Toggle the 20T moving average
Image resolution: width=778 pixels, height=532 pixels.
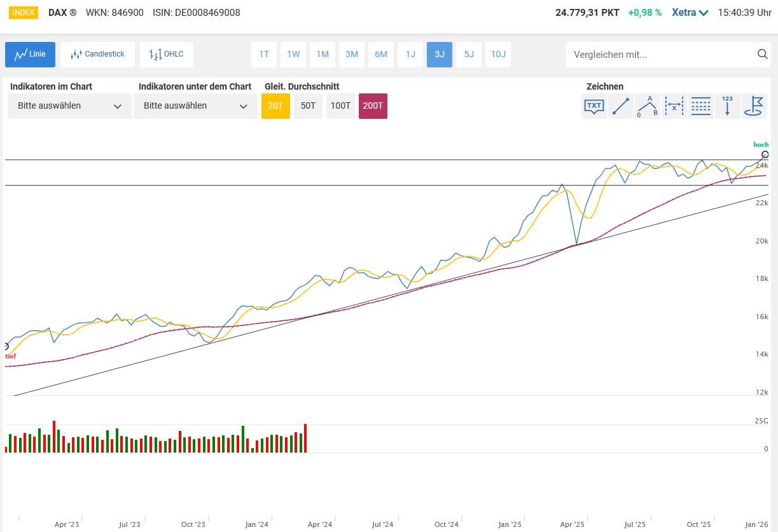275,106
